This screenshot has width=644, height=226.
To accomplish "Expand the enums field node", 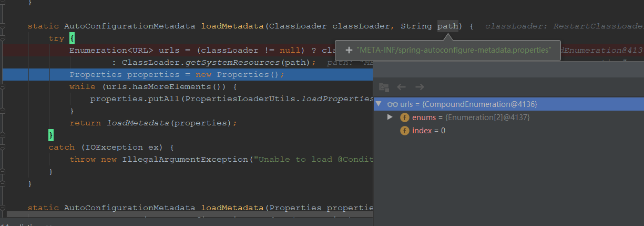I will [390, 117].
